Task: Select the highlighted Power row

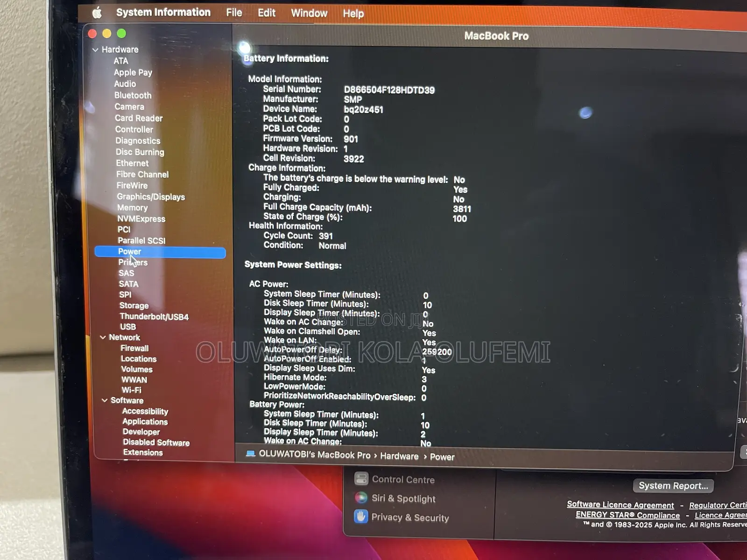Action: pos(160,252)
